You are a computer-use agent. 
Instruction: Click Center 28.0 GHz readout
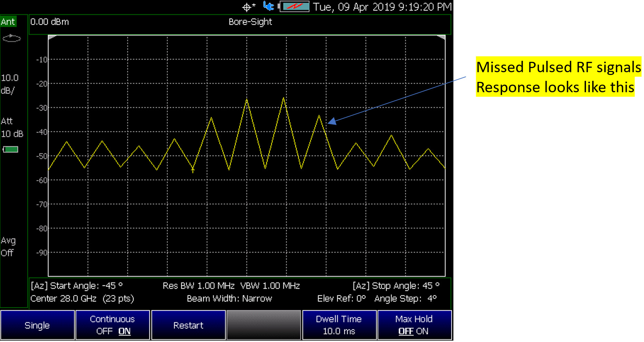64,298
